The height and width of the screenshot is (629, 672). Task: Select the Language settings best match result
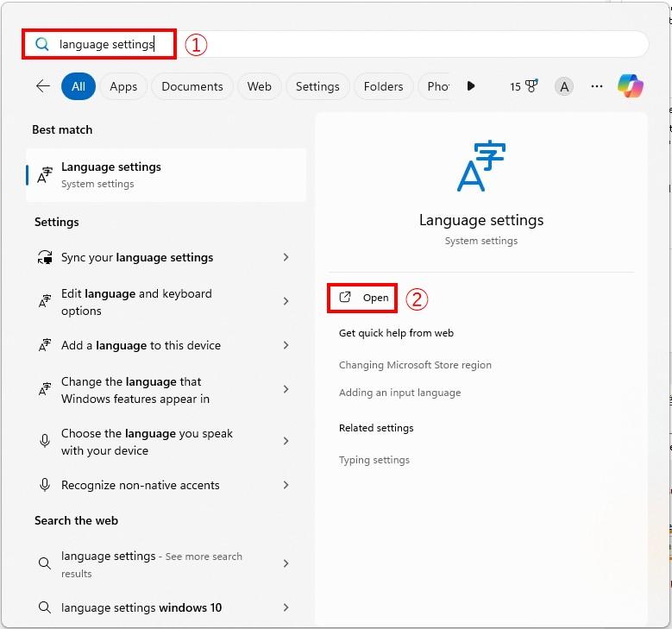(x=166, y=175)
